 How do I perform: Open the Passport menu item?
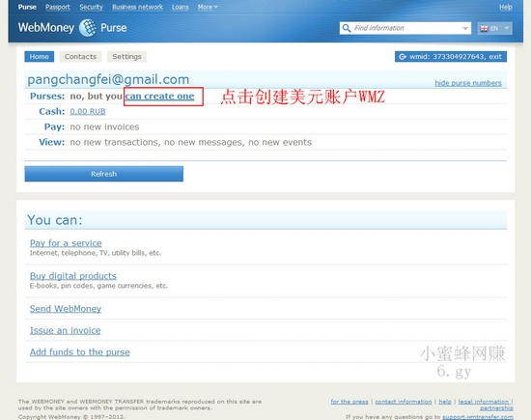pyautogui.click(x=58, y=7)
